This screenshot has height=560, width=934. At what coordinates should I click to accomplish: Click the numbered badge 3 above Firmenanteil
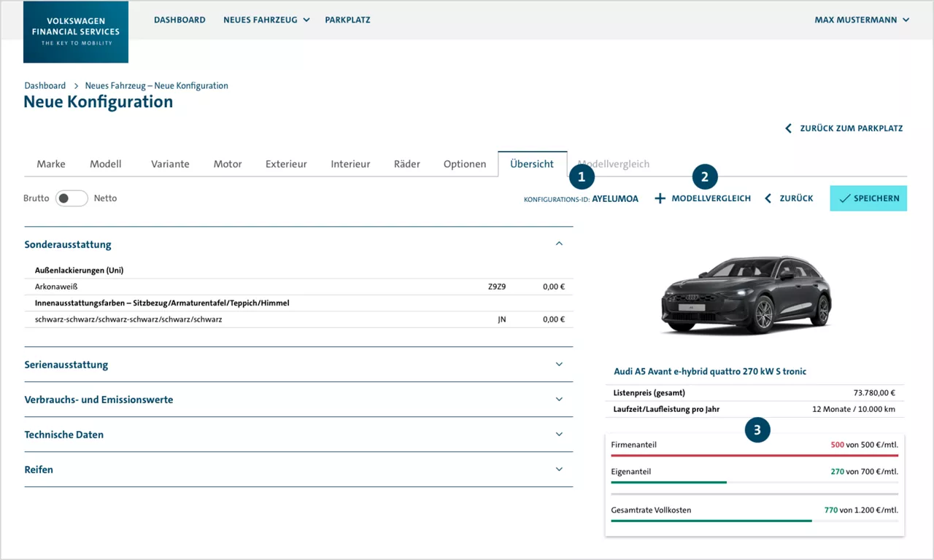point(757,430)
